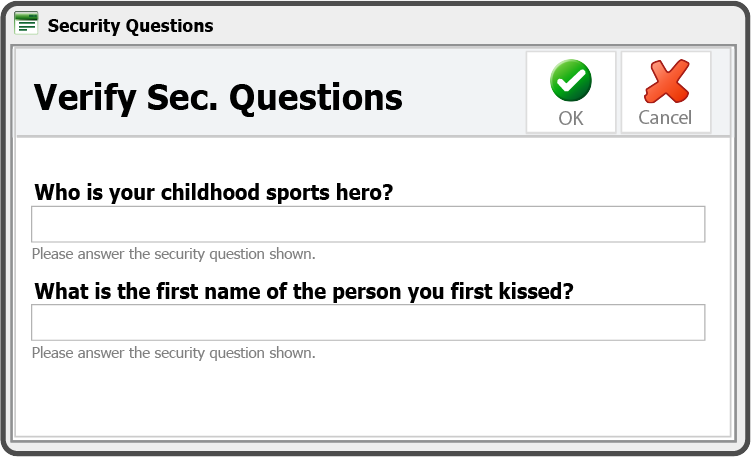Click the OK text label
Viewport: 751px width, 457px height.
pos(571,118)
